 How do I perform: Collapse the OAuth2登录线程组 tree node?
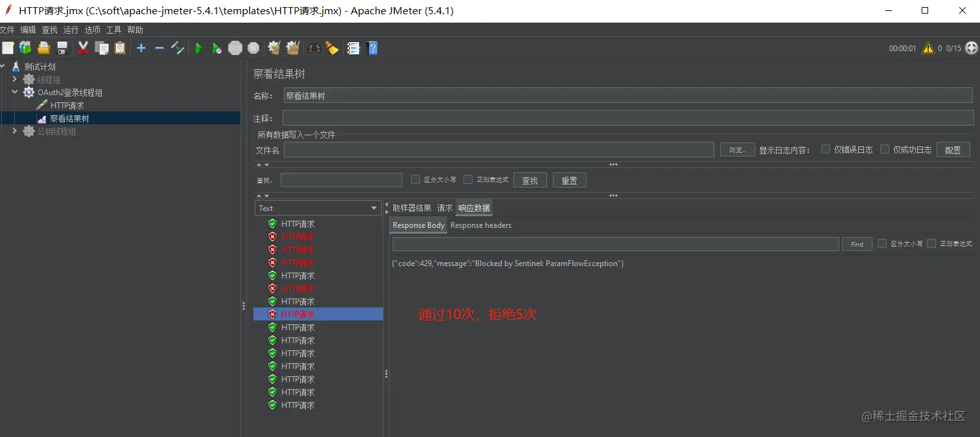click(15, 92)
